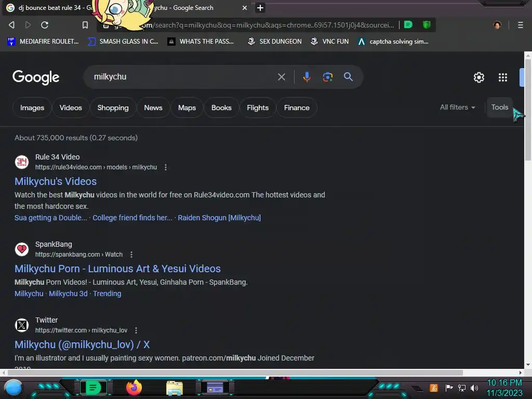
Task: Go forward with the browser forward arrow
Action: [x=28, y=25]
